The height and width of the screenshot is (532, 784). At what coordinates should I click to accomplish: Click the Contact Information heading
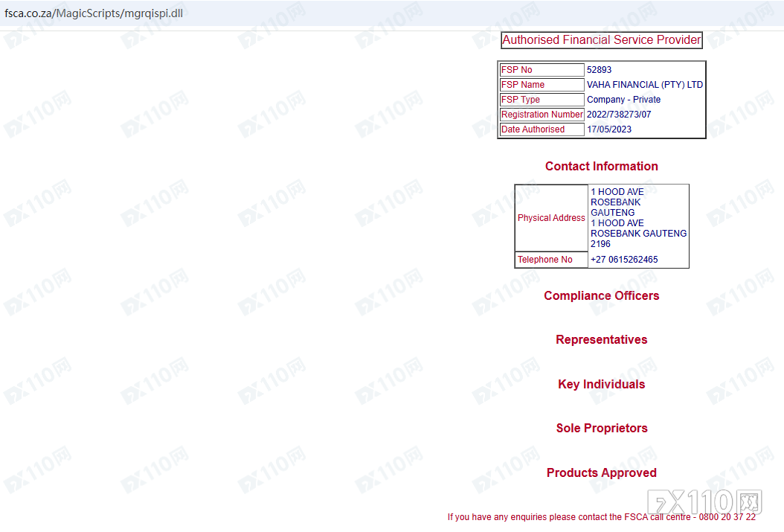(601, 166)
